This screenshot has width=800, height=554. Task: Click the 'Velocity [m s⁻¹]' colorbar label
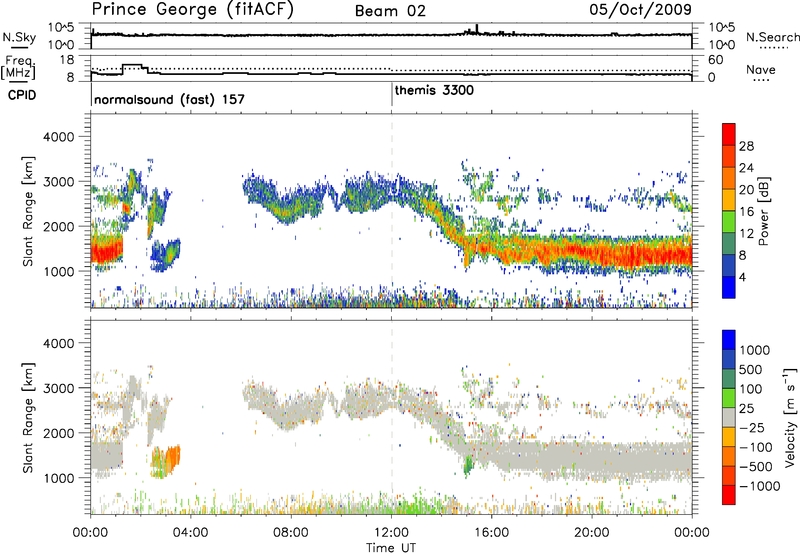(x=790, y=417)
